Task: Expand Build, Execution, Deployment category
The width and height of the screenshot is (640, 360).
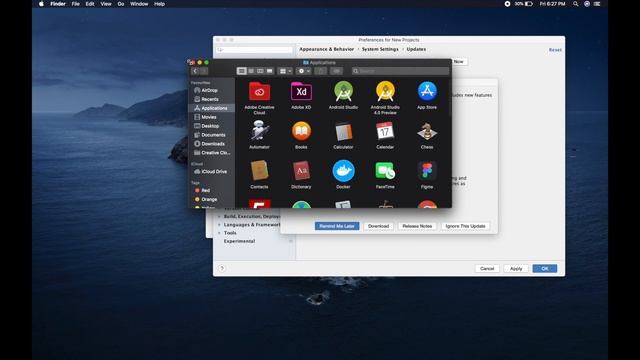Action: coord(219,217)
